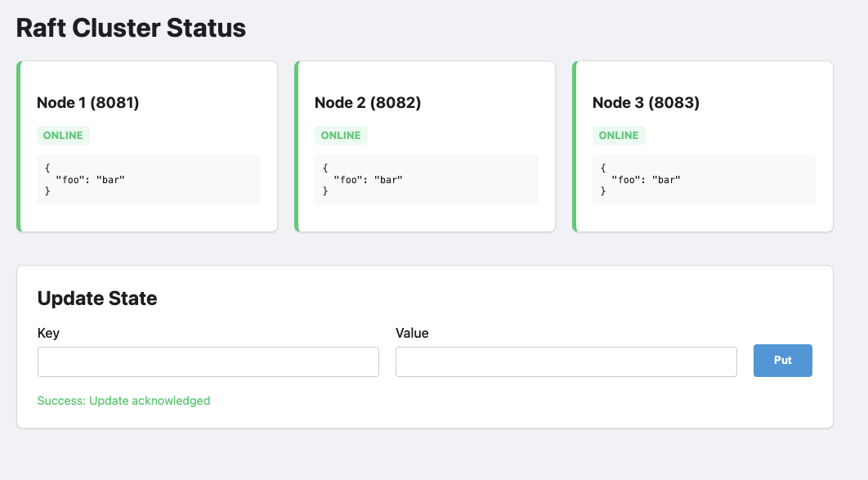The height and width of the screenshot is (480, 868).
Task: Click the green left stripe on Node 3 card
Action: [574, 146]
